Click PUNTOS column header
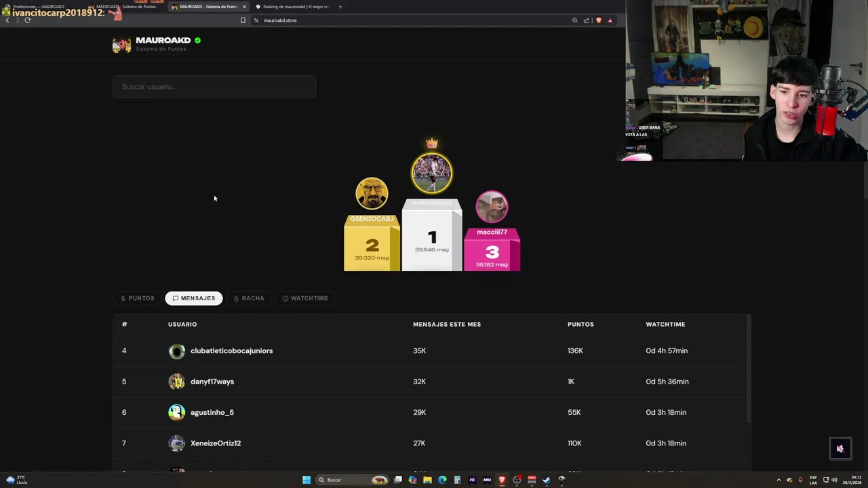 (580, 324)
